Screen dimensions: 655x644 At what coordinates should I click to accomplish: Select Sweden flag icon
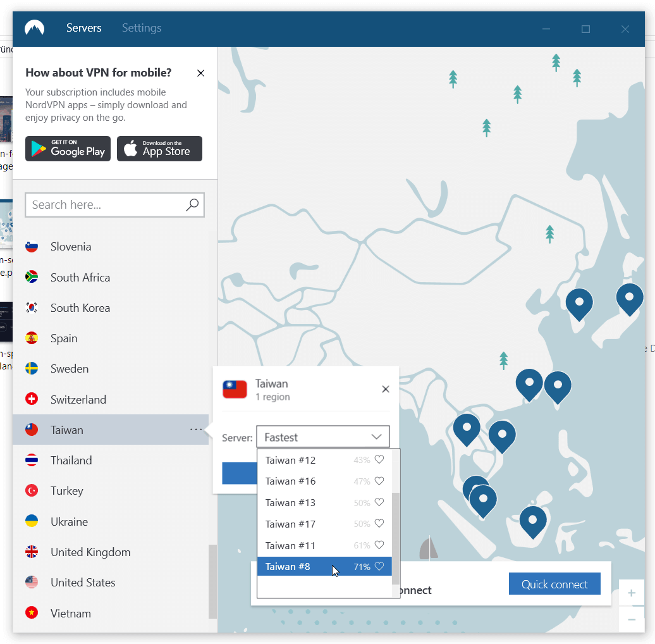[x=32, y=369]
